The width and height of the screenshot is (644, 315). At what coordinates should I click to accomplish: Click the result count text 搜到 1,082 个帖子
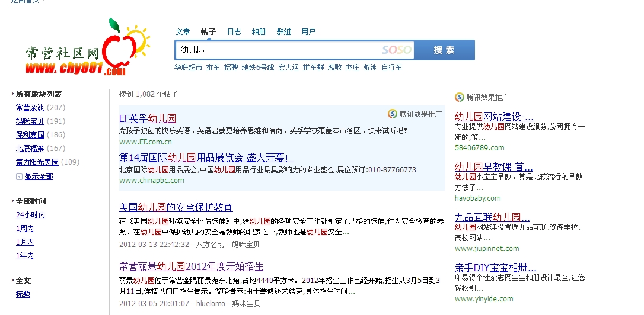click(149, 94)
